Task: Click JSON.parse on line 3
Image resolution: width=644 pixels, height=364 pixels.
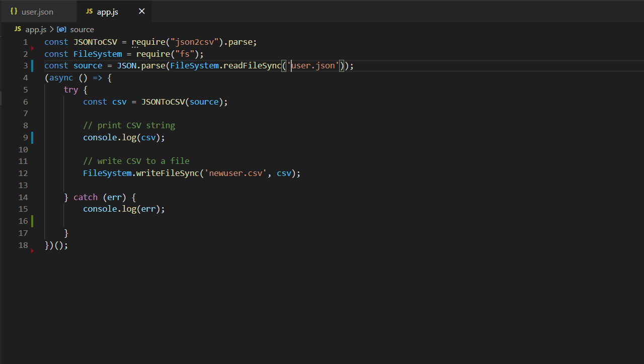Action: 141,66
